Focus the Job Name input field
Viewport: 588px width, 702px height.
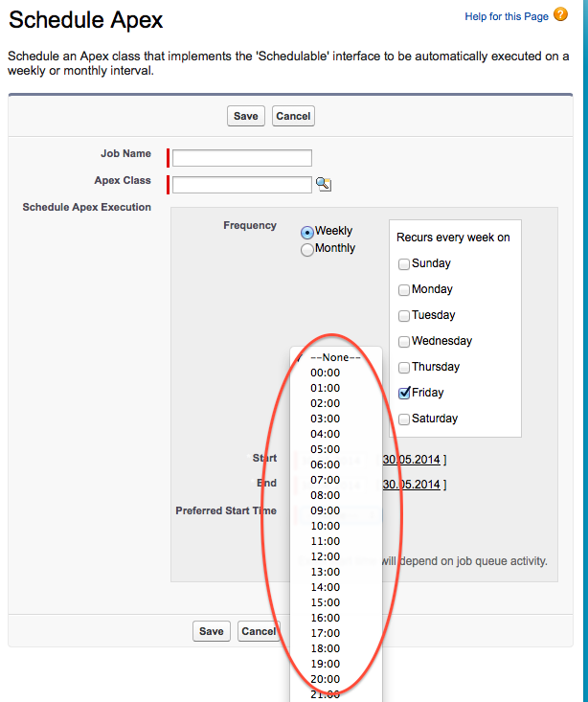pos(242,158)
